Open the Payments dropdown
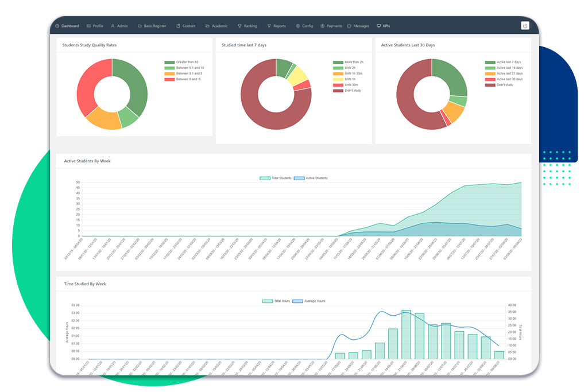 [x=331, y=26]
